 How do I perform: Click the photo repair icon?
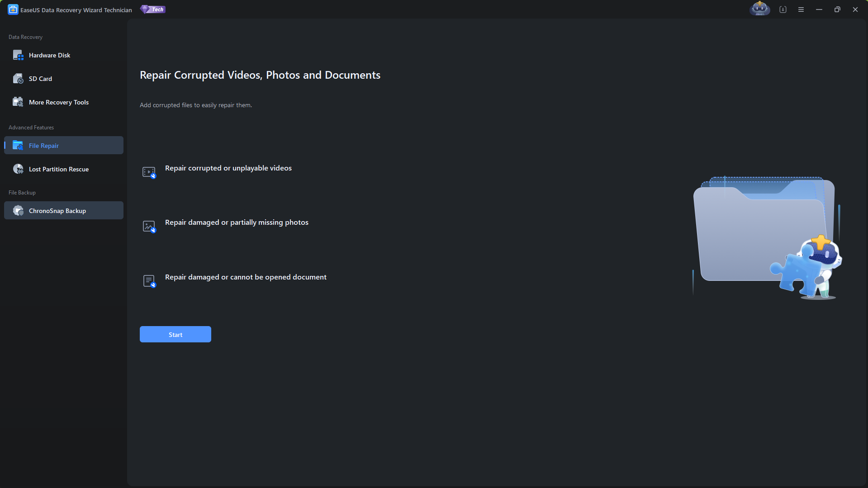[149, 227]
